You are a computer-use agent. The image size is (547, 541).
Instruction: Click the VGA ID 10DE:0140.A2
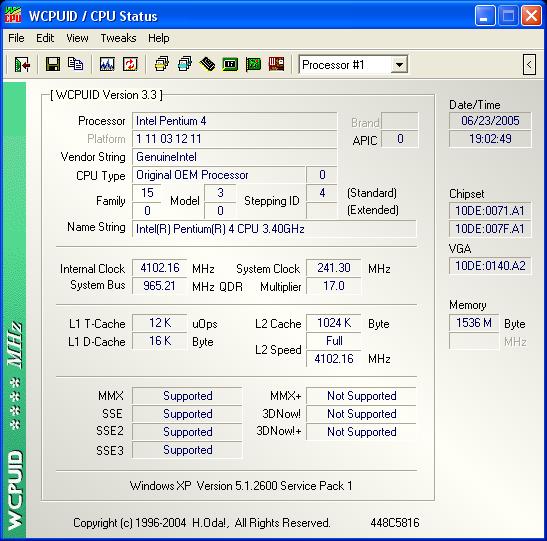click(490, 266)
